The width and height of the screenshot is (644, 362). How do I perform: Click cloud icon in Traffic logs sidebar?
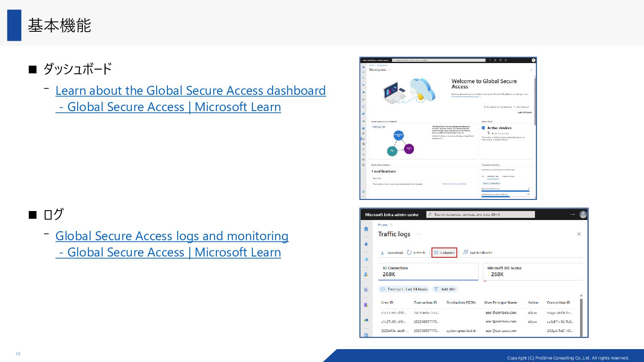tap(366, 320)
